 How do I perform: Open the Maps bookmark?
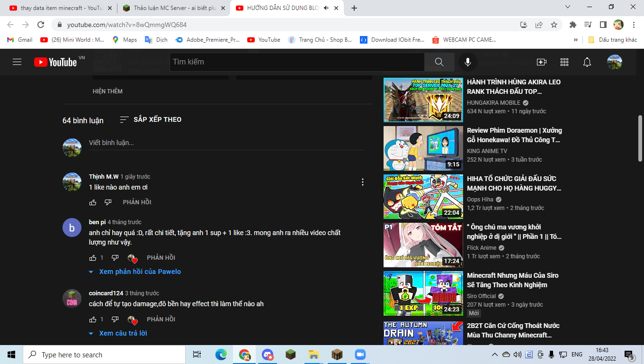pos(125,40)
